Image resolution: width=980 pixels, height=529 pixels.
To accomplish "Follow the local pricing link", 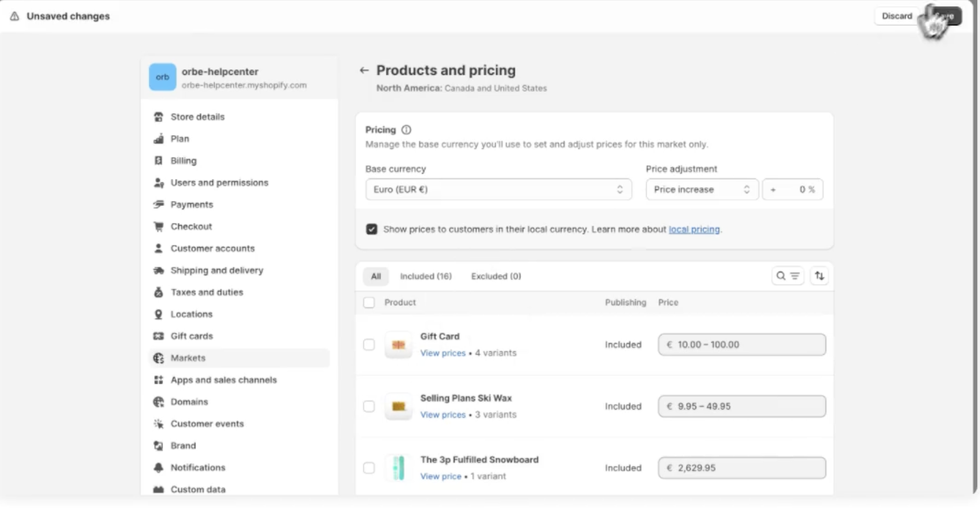I will pos(694,230).
